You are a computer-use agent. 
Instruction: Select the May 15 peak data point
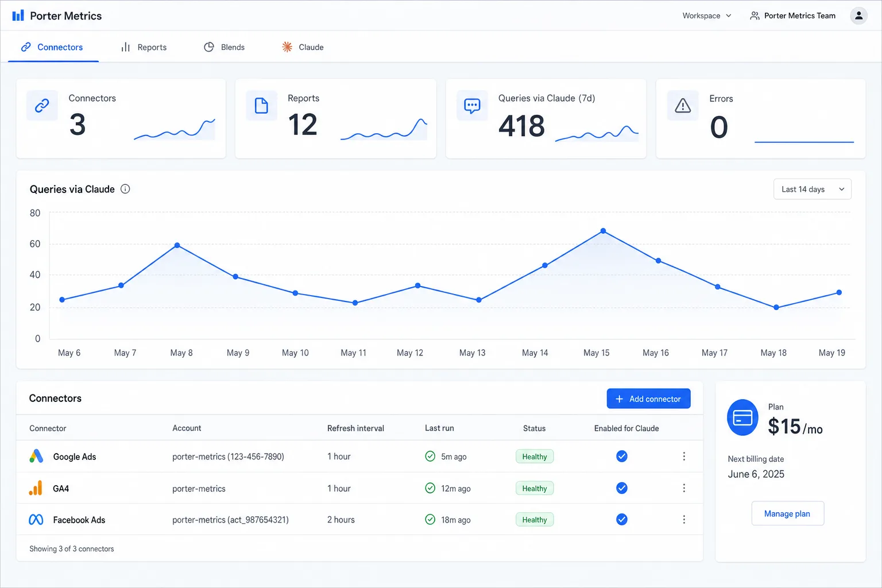click(603, 231)
